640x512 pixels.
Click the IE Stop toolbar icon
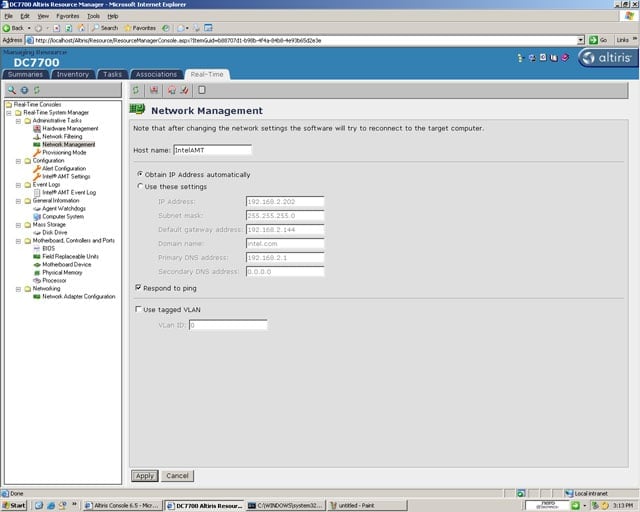[x=57, y=28]
